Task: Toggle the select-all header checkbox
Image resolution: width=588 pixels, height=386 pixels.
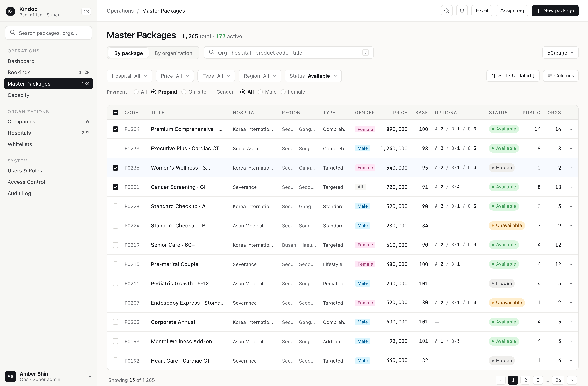Action: (x=115, y=113)
